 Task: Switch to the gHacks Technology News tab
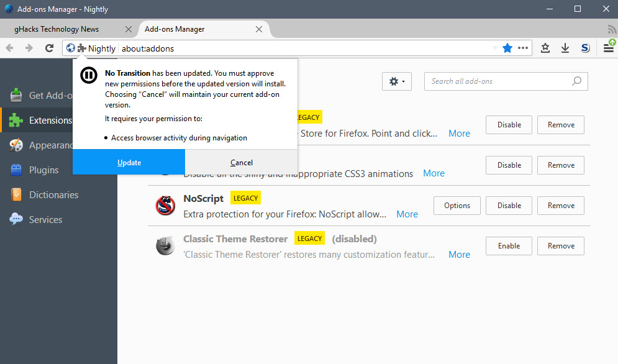[x=57, y=29]
